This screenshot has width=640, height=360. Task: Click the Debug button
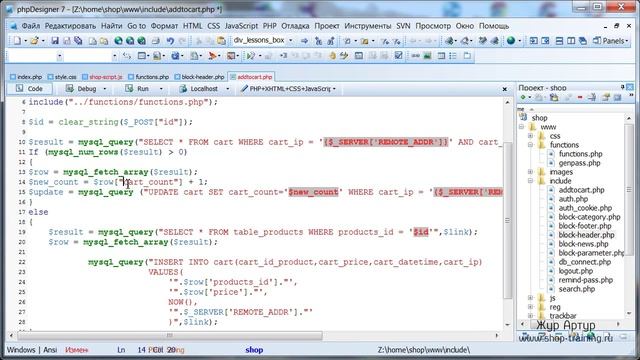click(81, 89)
